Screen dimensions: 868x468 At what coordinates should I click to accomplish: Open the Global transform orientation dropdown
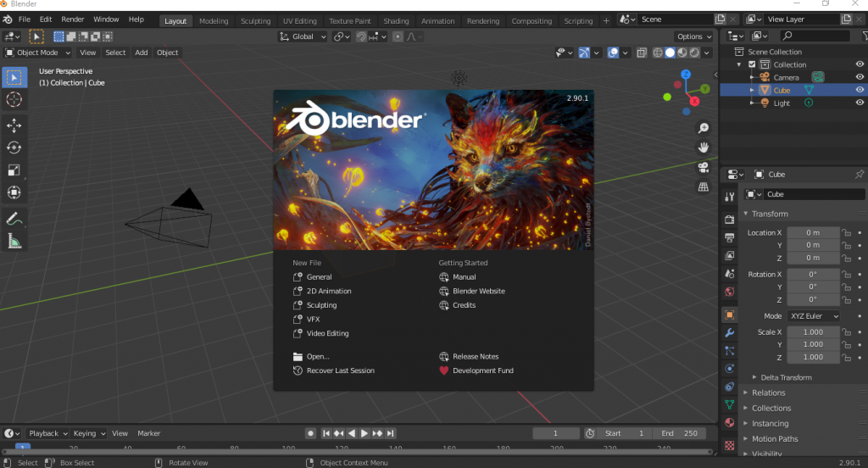(303, 36)
